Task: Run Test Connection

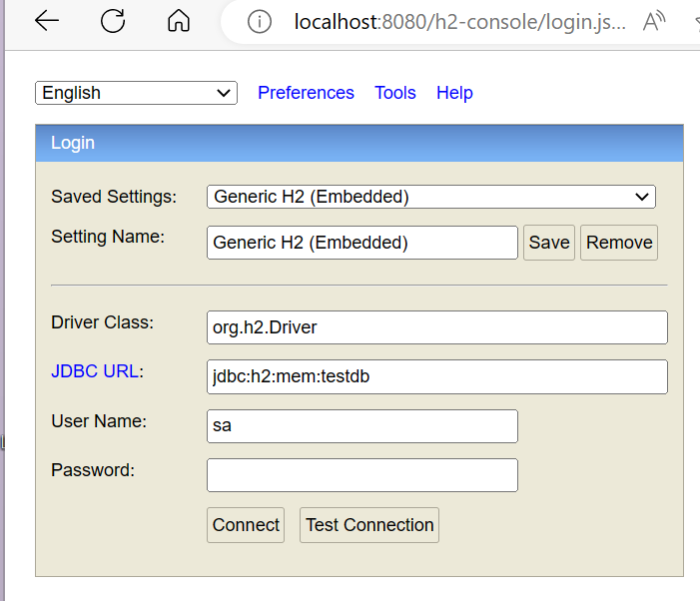Action: [369, 525]
